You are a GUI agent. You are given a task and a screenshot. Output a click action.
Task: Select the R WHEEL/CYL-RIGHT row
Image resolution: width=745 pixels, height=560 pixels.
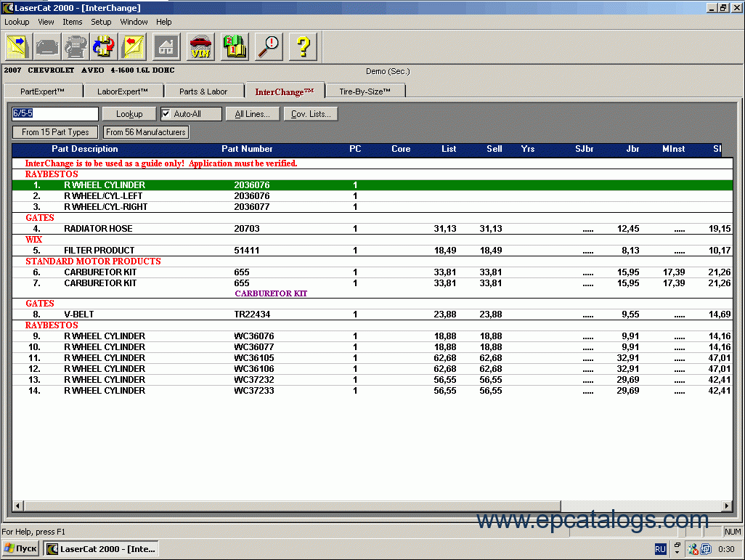372,207
